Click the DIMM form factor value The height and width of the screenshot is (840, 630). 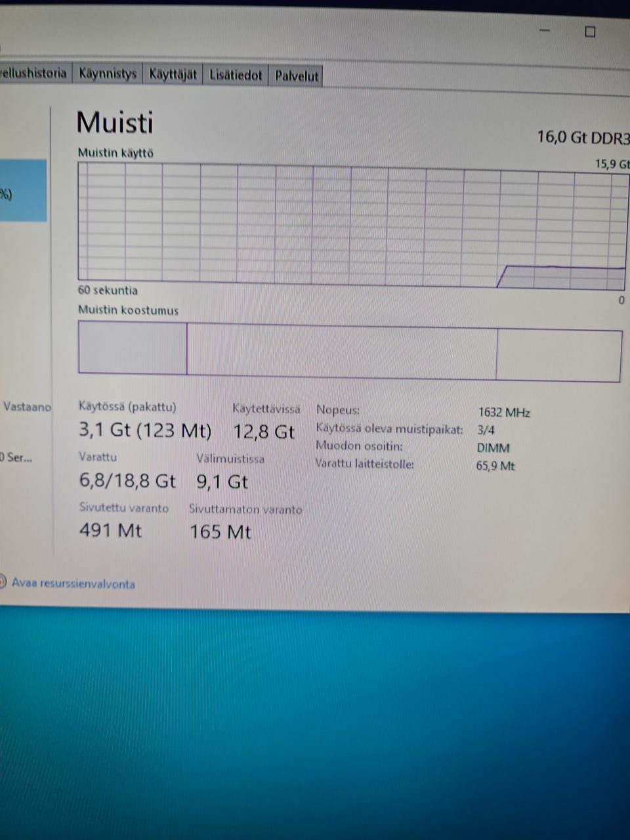click(x=493, y=448)
